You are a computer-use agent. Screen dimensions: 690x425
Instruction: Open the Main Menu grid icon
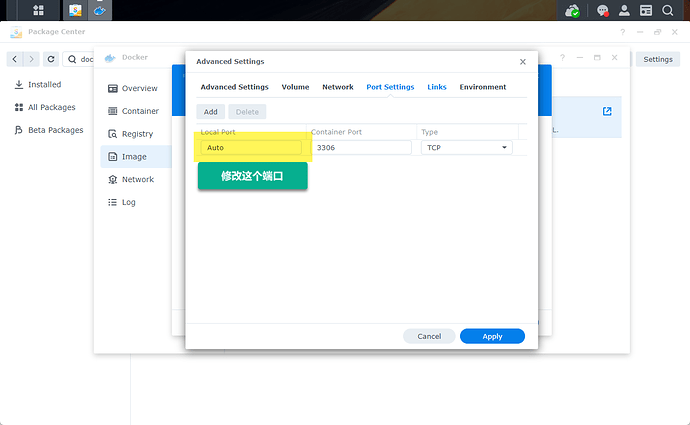(x=38, y=10)
